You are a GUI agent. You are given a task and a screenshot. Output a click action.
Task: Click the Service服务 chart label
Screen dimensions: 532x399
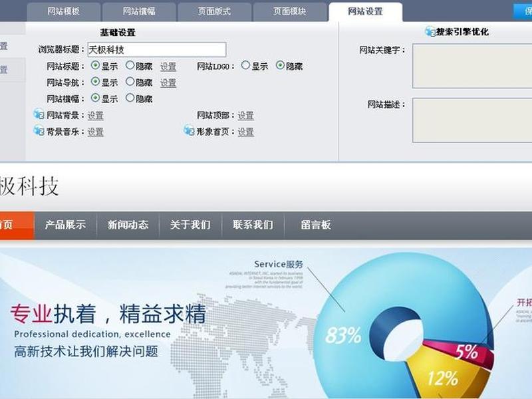point(279,264)
